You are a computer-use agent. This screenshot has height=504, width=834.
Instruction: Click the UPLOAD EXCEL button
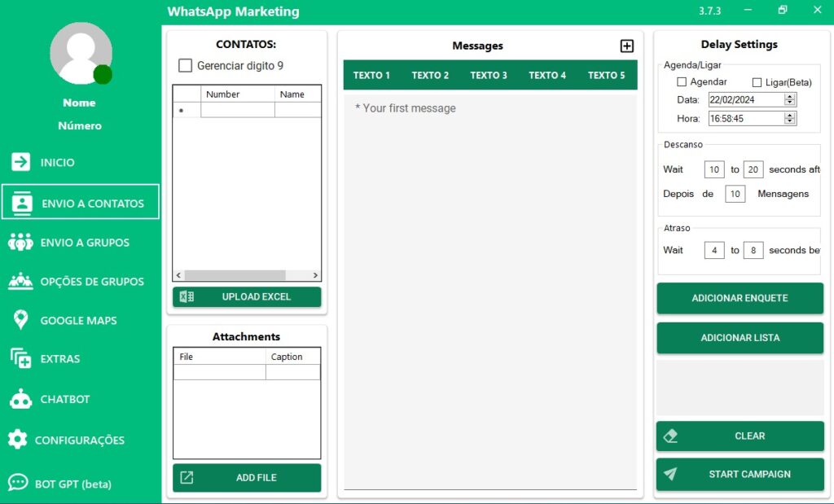pos(247,296)
